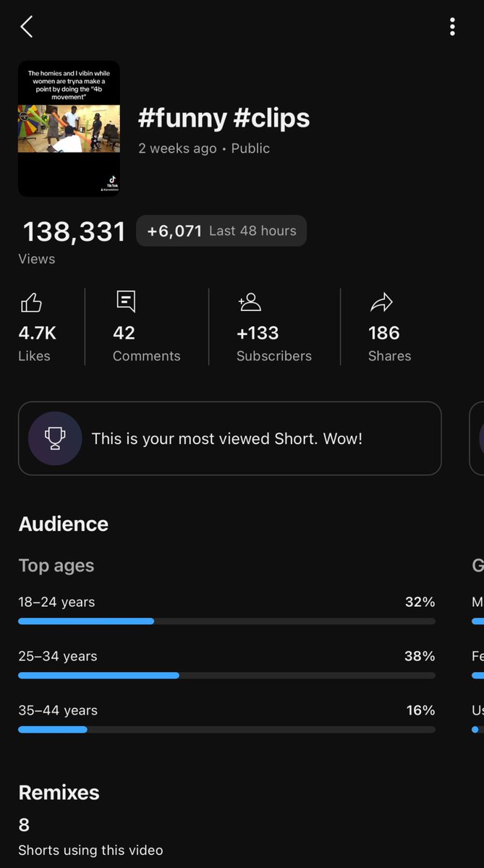Tap the +133 subscribers value

click(258, 333)
